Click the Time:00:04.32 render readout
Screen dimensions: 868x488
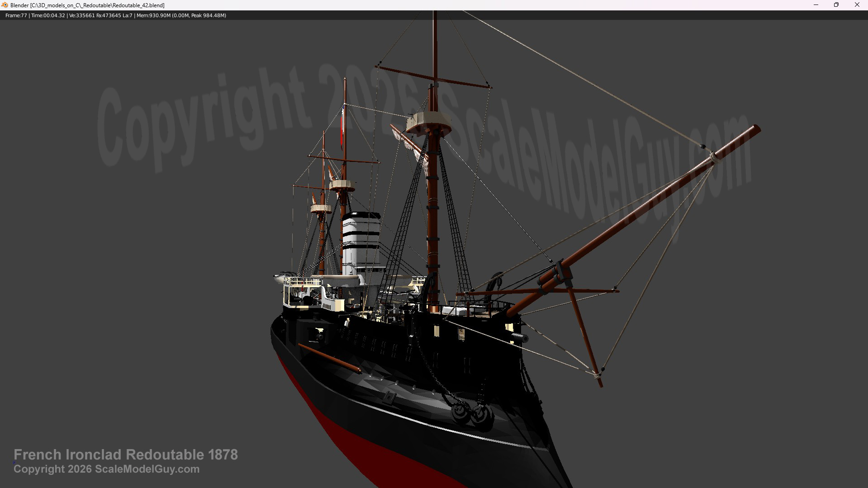pyautogui.click(x=48, y=15)
